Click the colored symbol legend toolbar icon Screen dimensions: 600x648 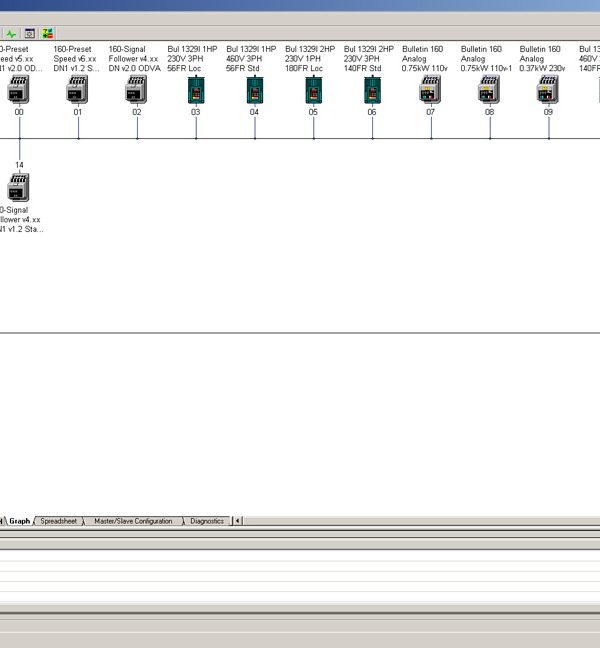click(x=48, y=33)
